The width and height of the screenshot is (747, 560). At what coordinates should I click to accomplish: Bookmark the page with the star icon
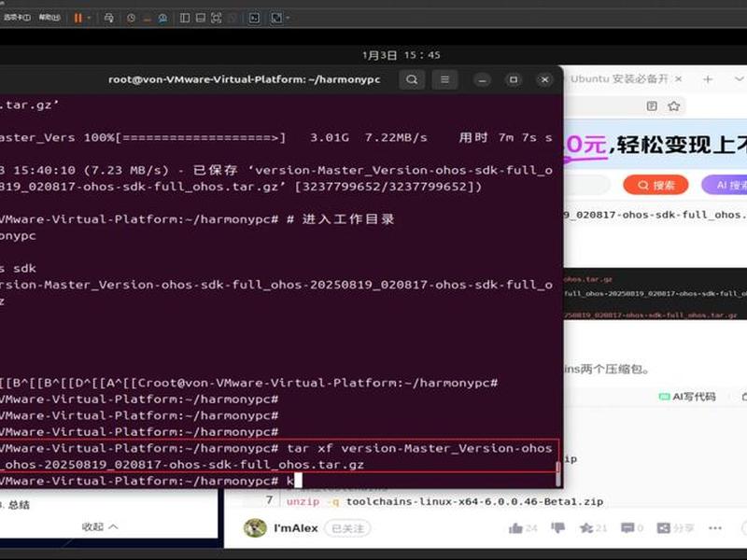click(x=673, y=105)
